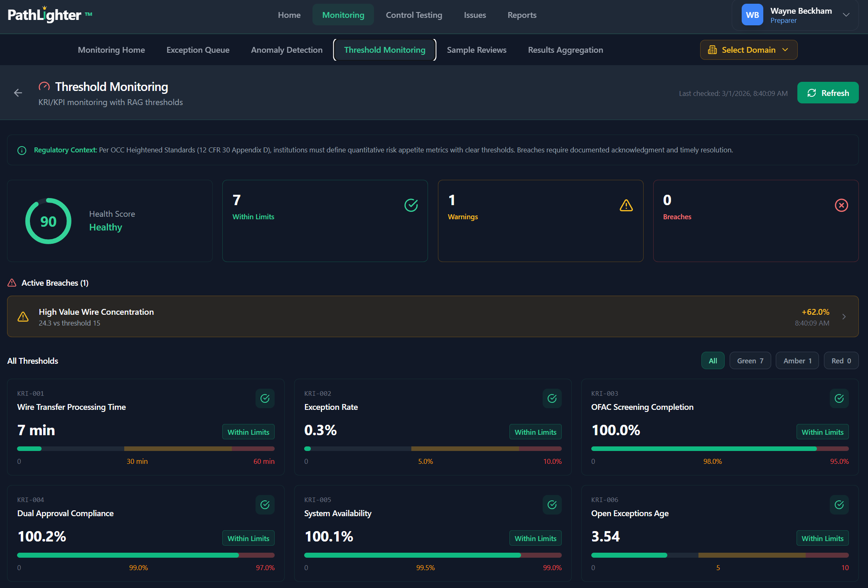Expand the High Value Wire Concentration breach details
Viewport: 868px width, 588px height.
coord(844,316)
